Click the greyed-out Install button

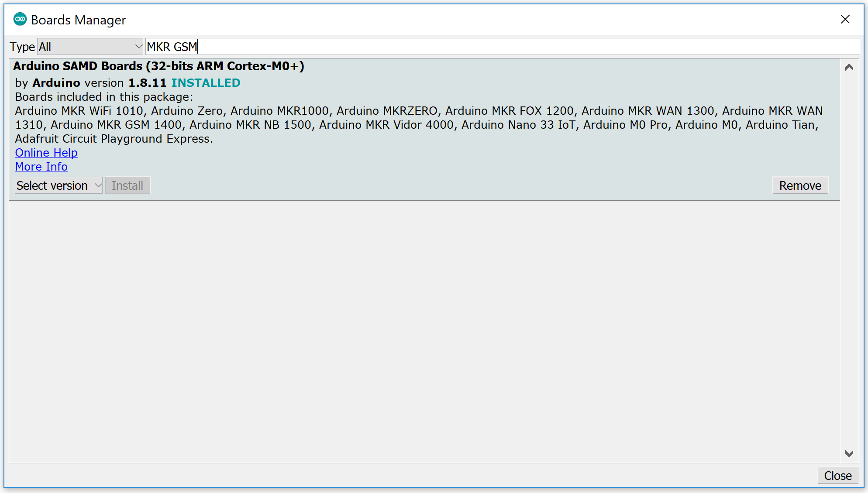pyautogui.click(x=127, y=185)
